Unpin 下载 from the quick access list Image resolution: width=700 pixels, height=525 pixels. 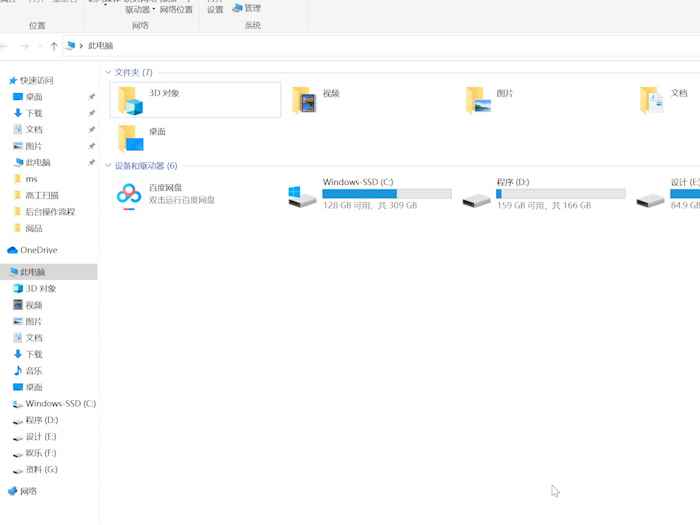(x=91, y=113)
